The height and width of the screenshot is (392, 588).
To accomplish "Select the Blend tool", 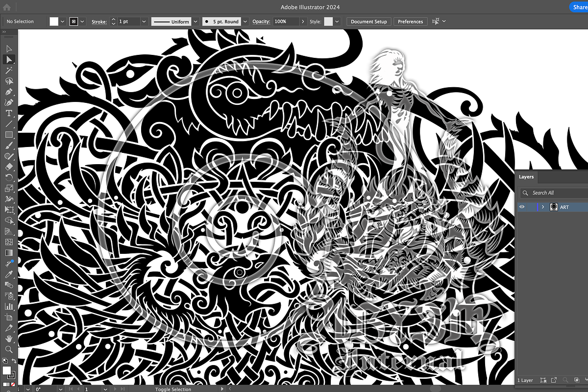I will [9, 285].
